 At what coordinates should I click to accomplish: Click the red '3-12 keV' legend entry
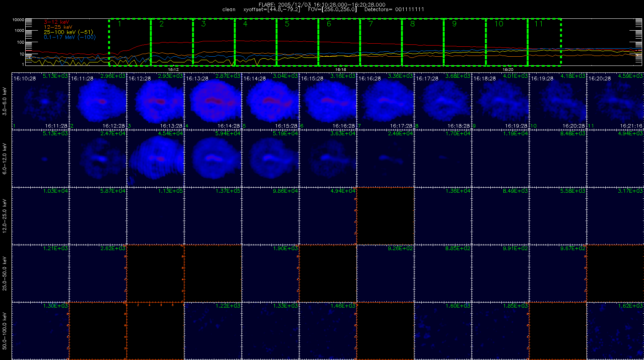coord(56,22)
